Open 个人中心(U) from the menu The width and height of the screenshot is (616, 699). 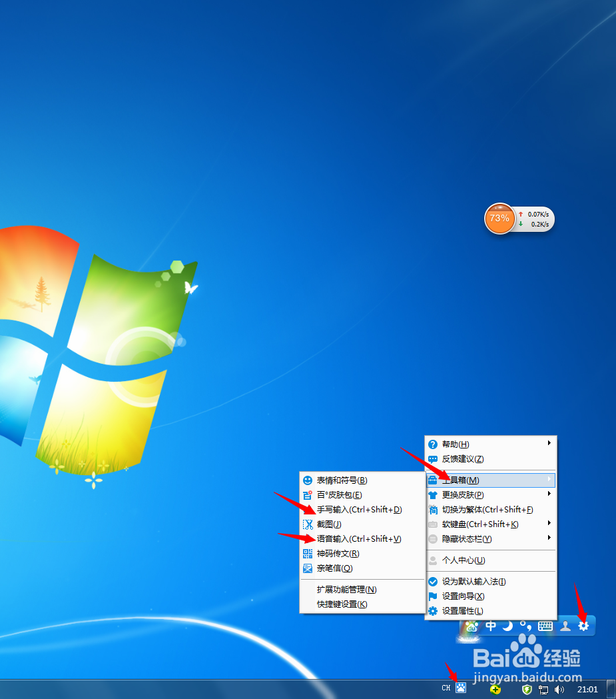491,560
